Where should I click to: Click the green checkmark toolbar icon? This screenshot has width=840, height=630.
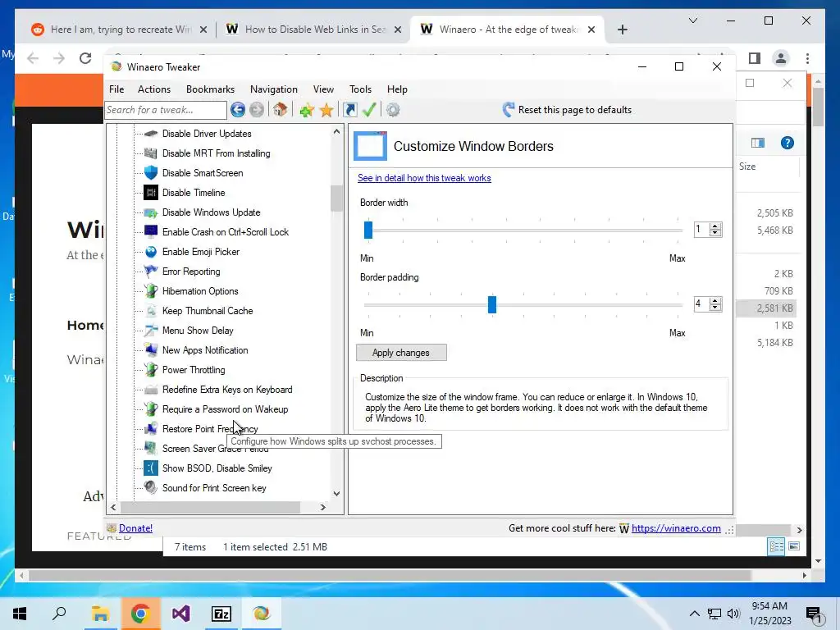[x=369, y=110]
